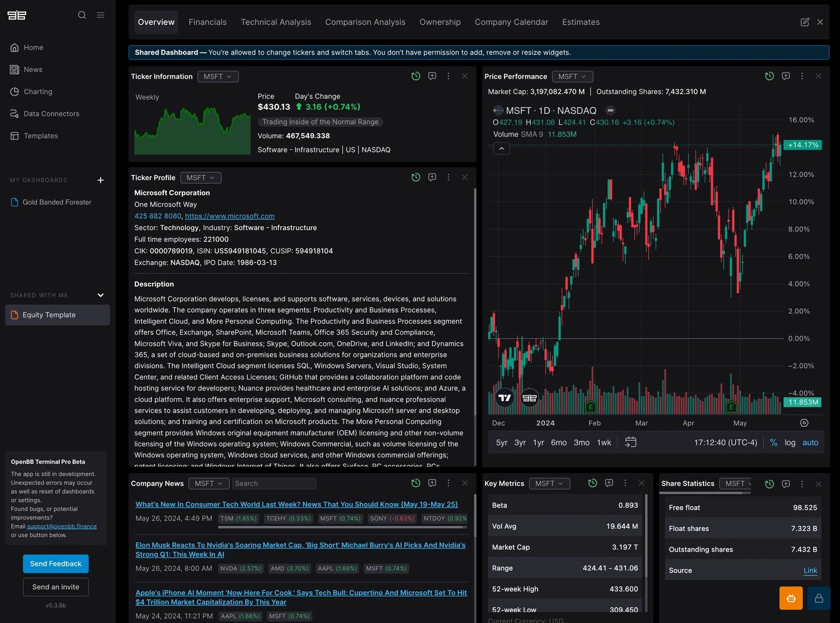Switch to the Financials tab
Image resolution: width=840 pixels, height=623 pixels.
pos(207,22)
